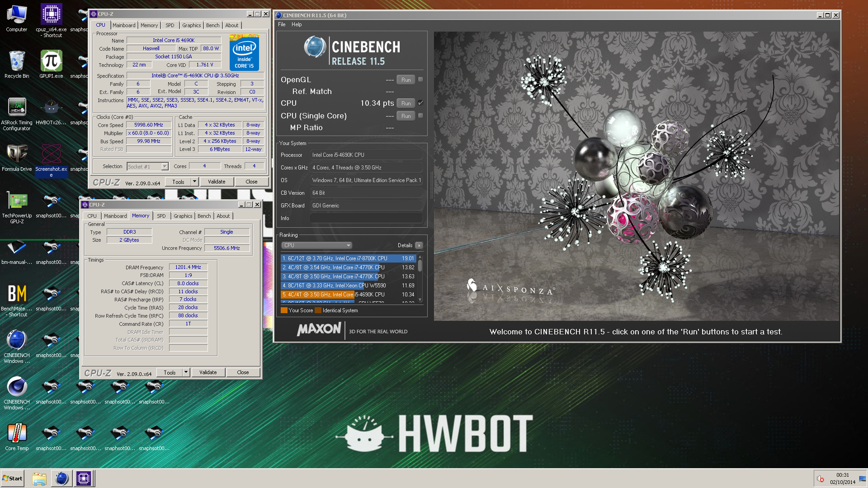Open the Recycle Bin icon
868x488 pixels.
17,64
